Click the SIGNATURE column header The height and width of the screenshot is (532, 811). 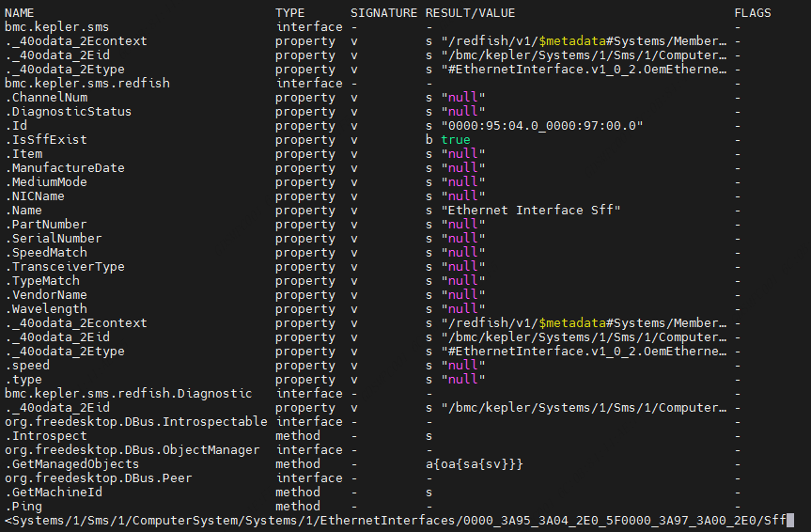383,13
